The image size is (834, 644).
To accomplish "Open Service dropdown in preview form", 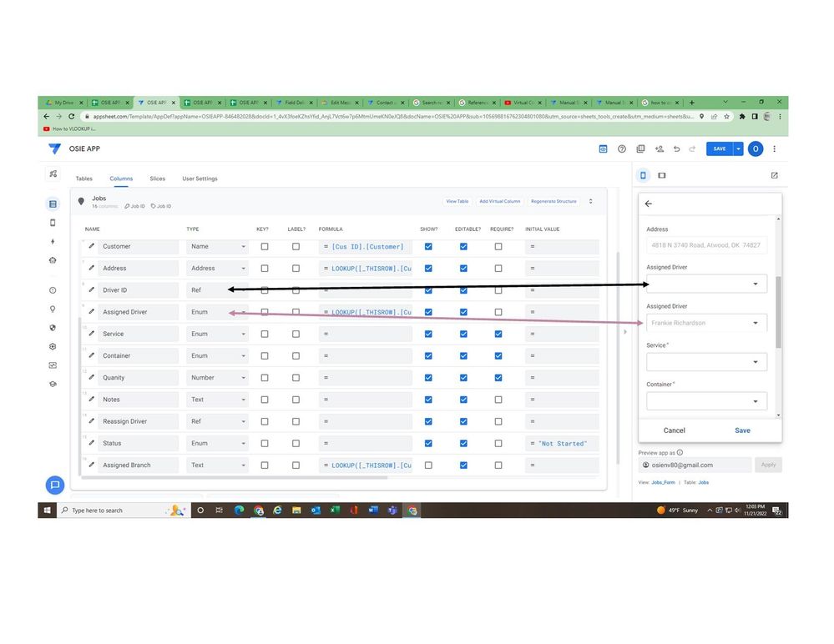I will 706,362.
